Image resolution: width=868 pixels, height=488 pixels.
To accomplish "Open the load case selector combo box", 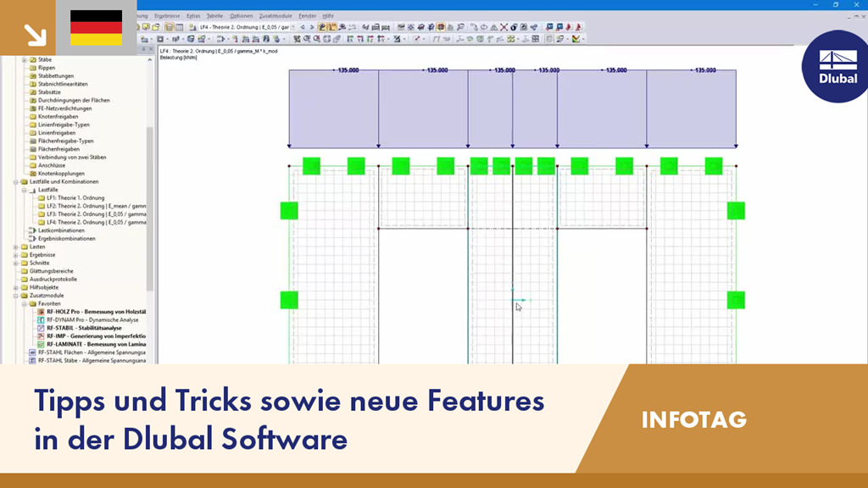I will click(247, 27).
